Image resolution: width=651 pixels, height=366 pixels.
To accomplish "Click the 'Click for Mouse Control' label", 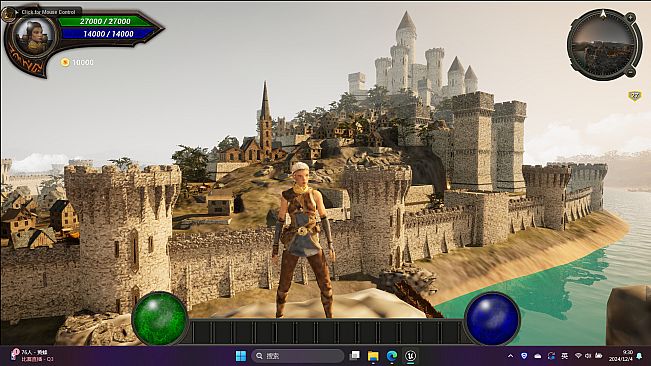I will click(x=49, y=12).
